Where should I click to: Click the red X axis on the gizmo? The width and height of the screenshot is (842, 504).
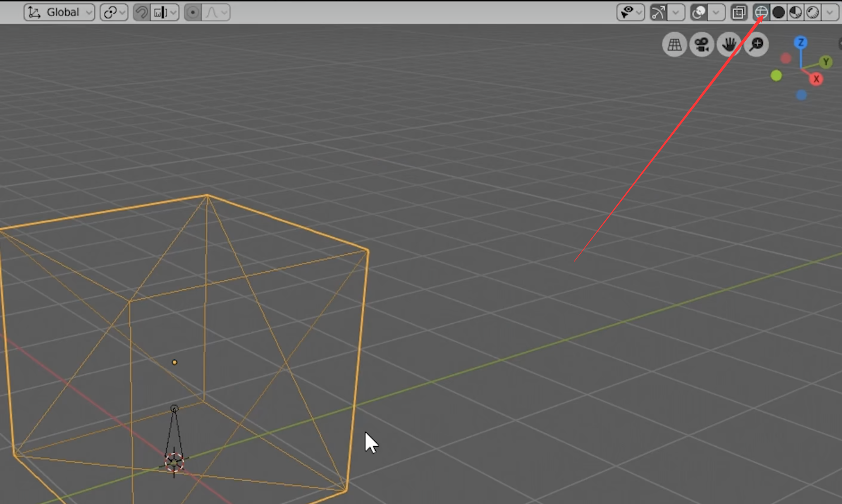click(x=816, y=79)
